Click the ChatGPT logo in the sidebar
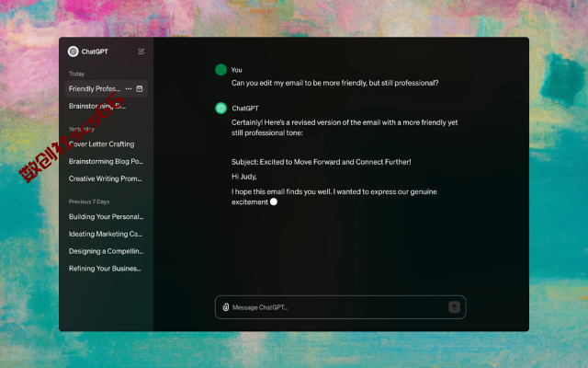This screenshot has width=588, height=368. point(73,52)
